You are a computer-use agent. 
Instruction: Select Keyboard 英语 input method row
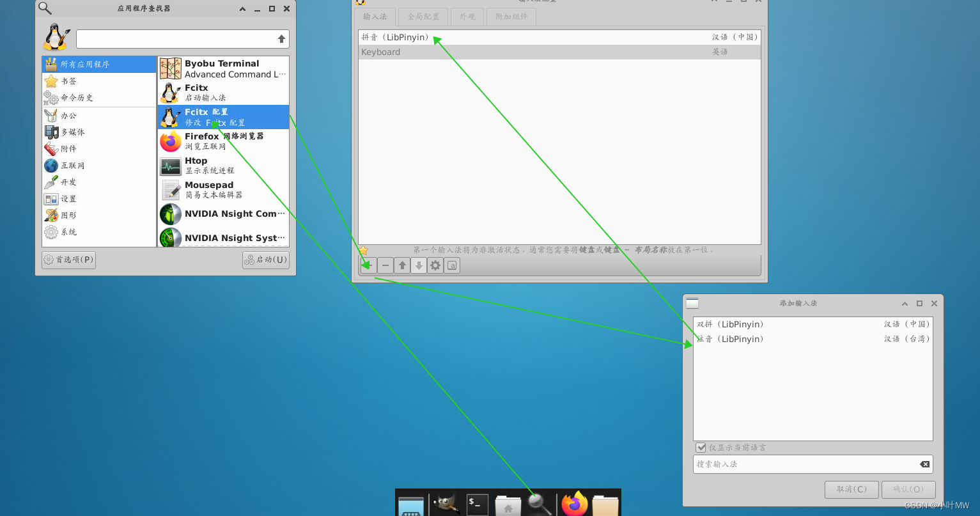tap(559, 52)
